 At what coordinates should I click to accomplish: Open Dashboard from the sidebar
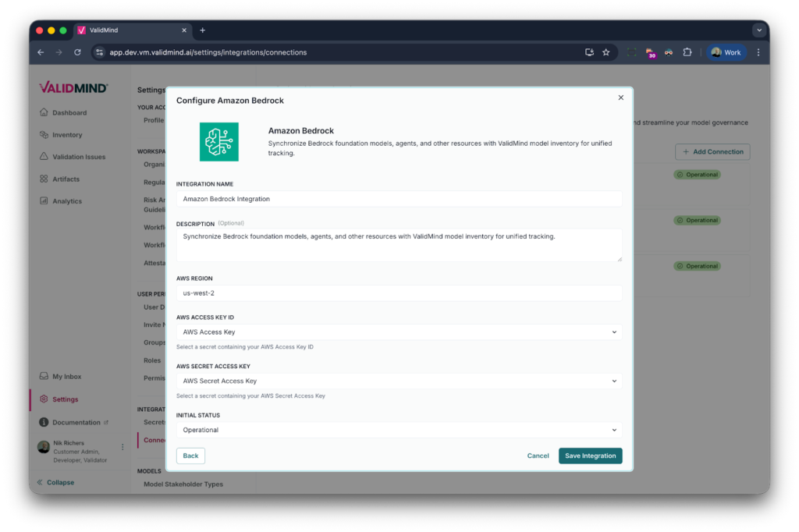coord(69,113)
